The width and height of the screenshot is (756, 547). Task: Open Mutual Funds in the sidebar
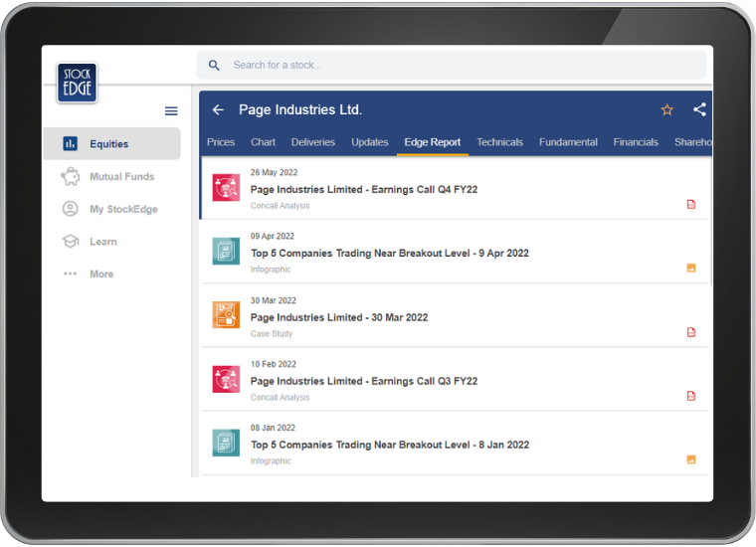point(111,176)
